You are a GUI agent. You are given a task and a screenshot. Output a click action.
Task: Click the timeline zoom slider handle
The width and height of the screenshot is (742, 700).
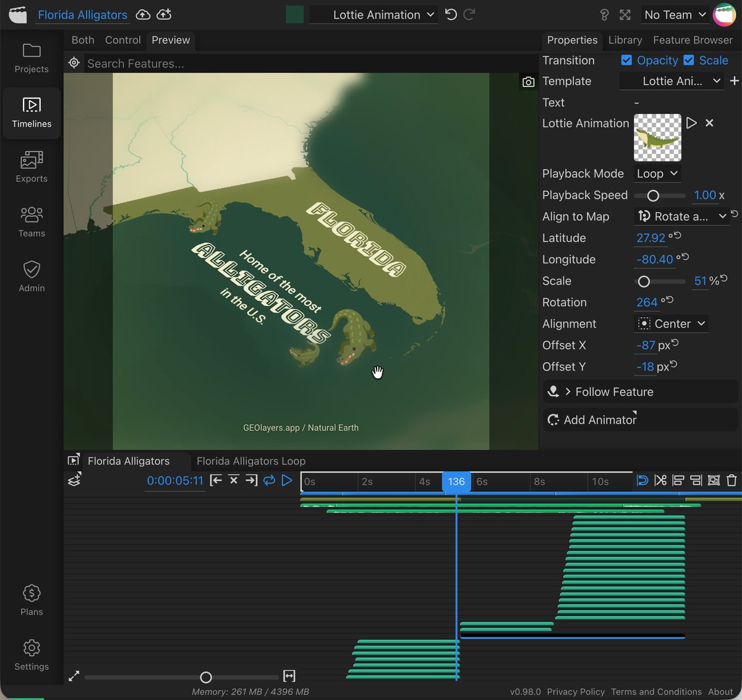click(x=206, y=677)
